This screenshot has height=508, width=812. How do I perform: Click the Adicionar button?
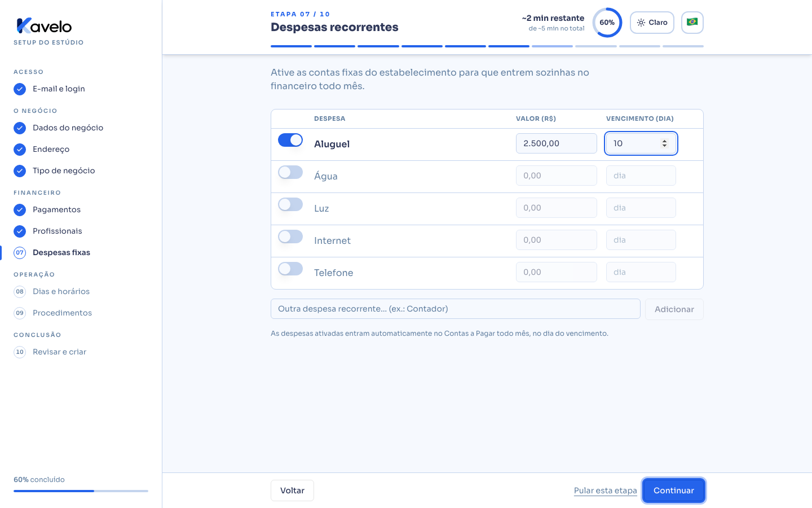coord(674,309)
